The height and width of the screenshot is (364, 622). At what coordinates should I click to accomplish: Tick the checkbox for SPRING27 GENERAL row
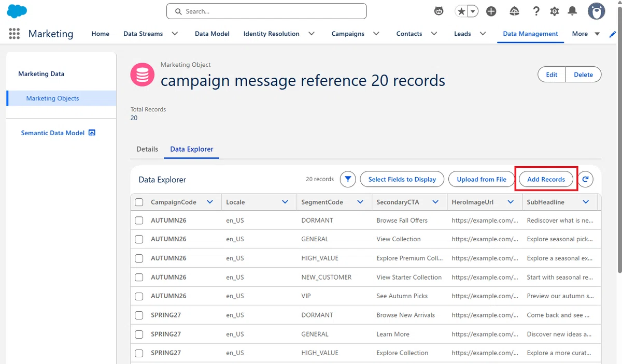(139, 334)
